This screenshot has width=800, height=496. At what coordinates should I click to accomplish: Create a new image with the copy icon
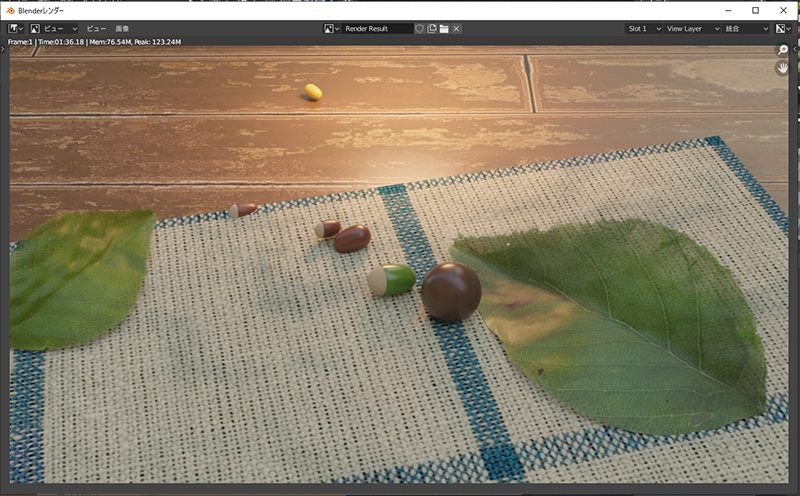click(432, 29)
